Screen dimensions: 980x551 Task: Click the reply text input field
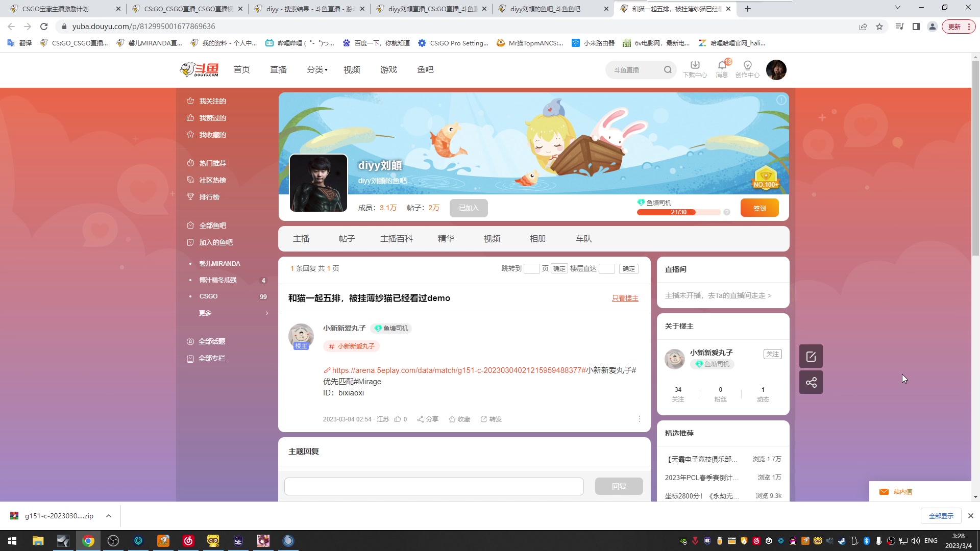[434, 486]
